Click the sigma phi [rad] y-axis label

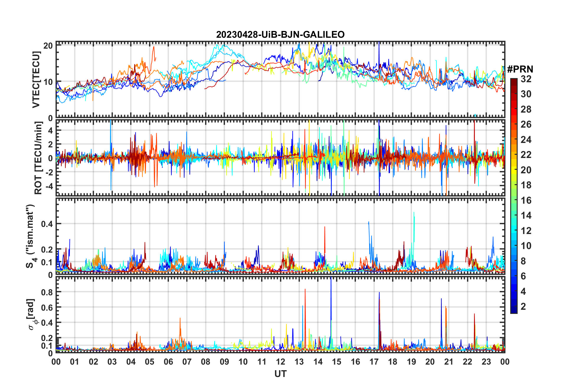31,314
